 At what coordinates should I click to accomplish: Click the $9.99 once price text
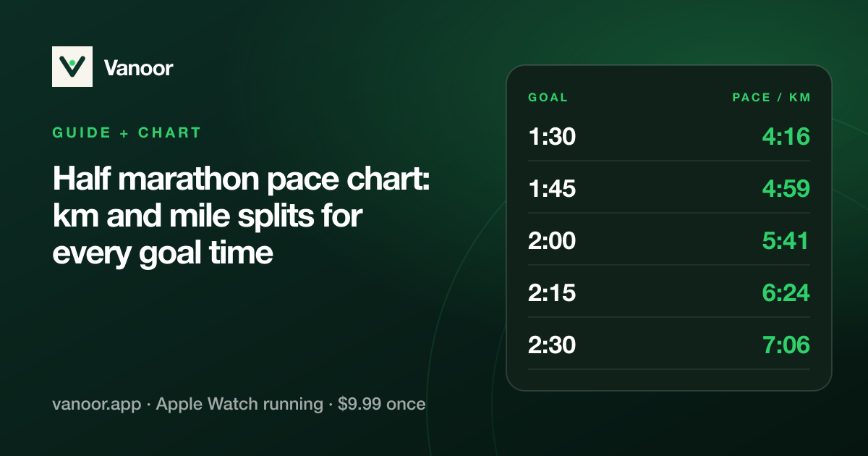coord(382,404)
